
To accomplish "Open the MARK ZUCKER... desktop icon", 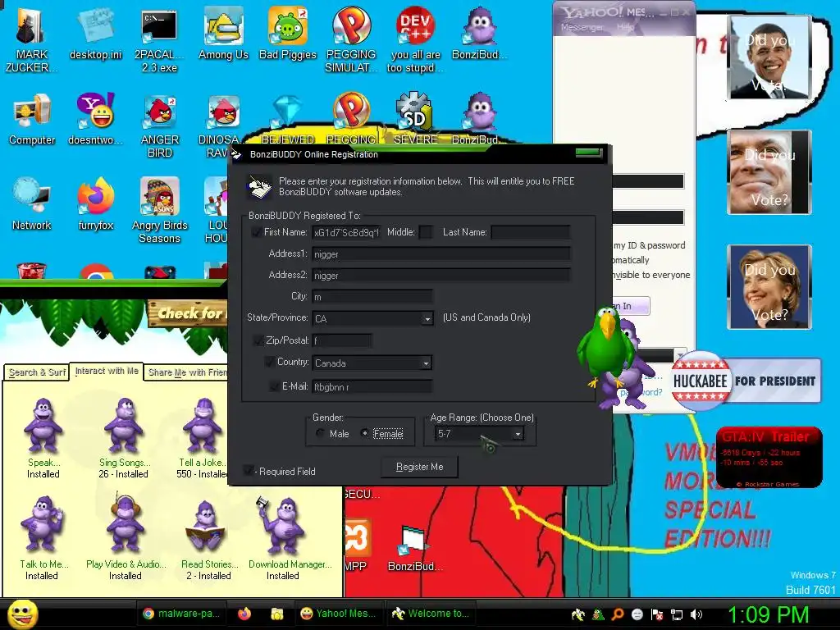I will point(31,39).
